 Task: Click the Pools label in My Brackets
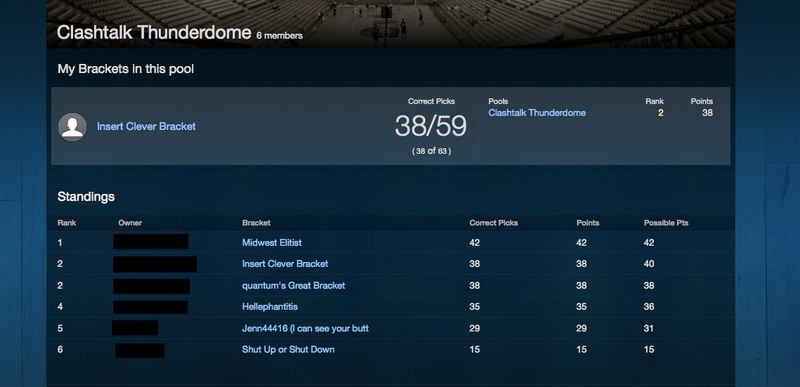coord(498,101)
